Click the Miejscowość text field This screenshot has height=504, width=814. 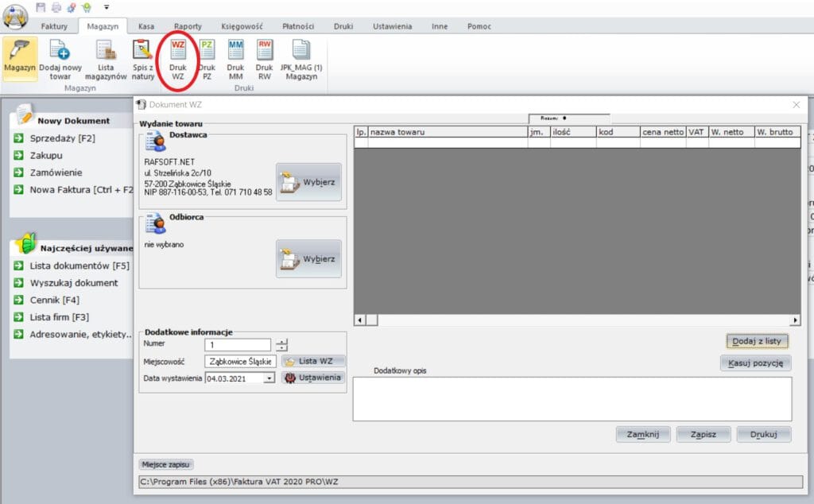coord(240,361)
